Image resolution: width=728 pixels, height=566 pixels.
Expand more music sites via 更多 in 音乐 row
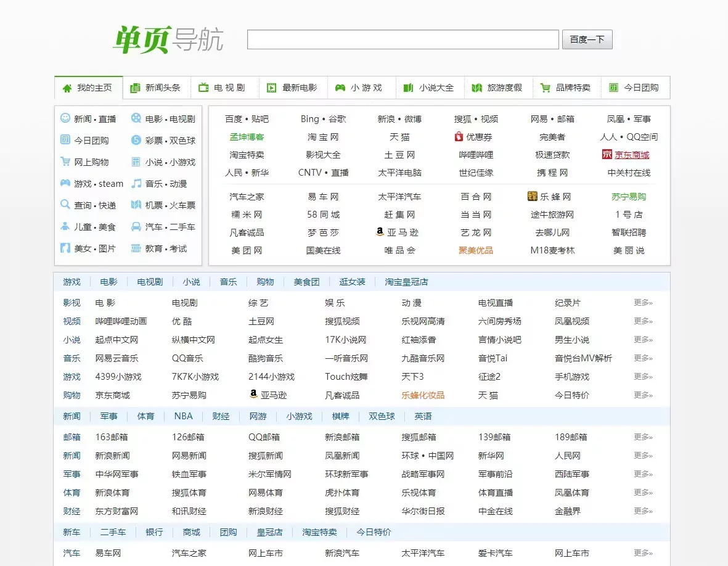pyautogui.click(x=640, y=358)
